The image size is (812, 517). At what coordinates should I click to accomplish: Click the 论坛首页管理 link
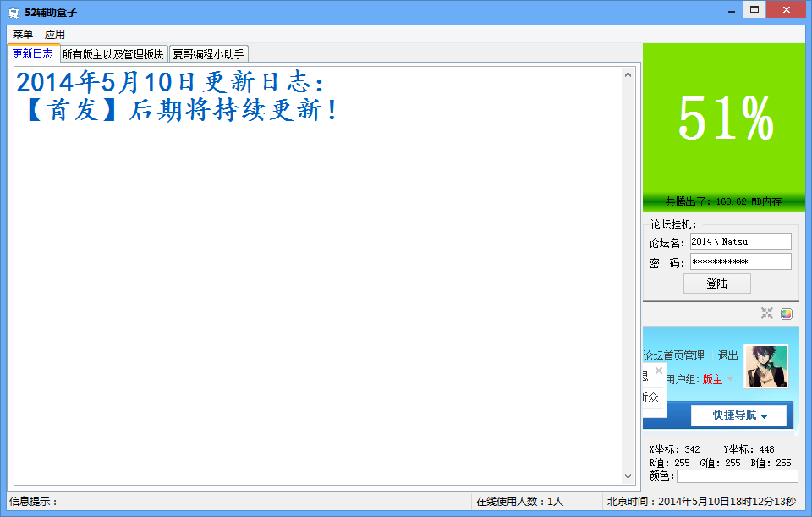click(x=673, y=355)
